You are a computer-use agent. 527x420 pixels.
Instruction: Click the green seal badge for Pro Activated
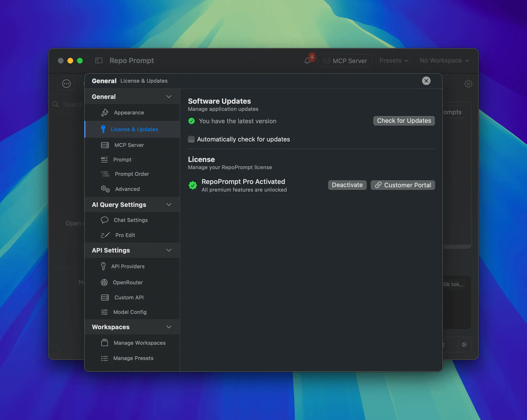click(x=193, y=185)
